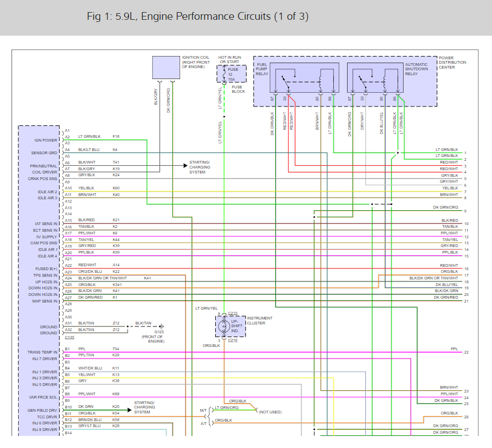Click the Fuse 12 15A block

coord(231,73)
